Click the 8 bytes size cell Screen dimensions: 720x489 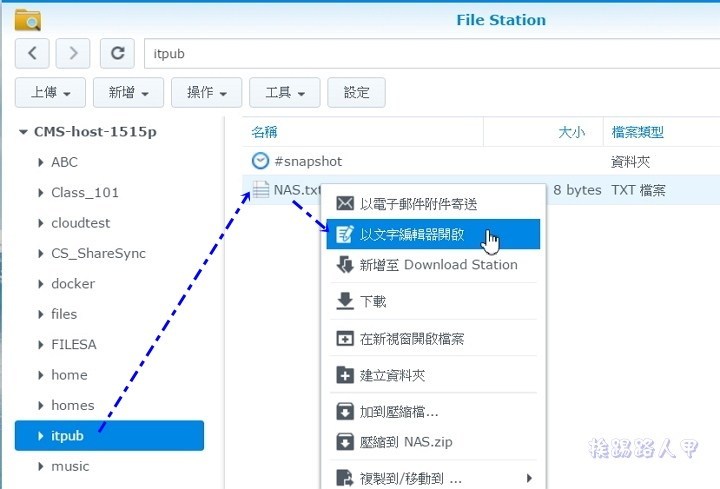(x=577, y=190)
